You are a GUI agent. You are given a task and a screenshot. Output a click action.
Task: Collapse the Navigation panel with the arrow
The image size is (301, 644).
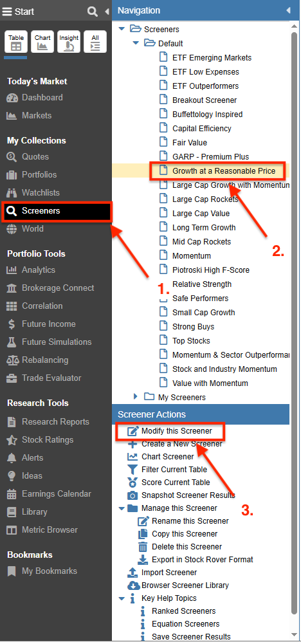click(x=288, y=10)
